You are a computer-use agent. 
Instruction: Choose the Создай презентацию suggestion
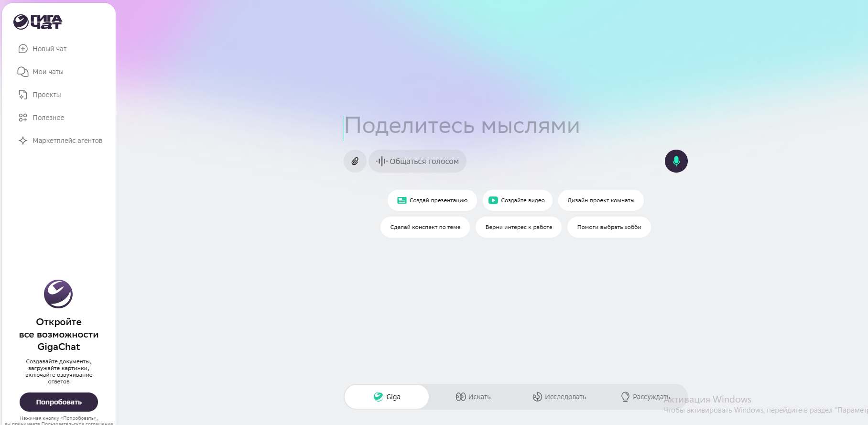tap(432, 200)
